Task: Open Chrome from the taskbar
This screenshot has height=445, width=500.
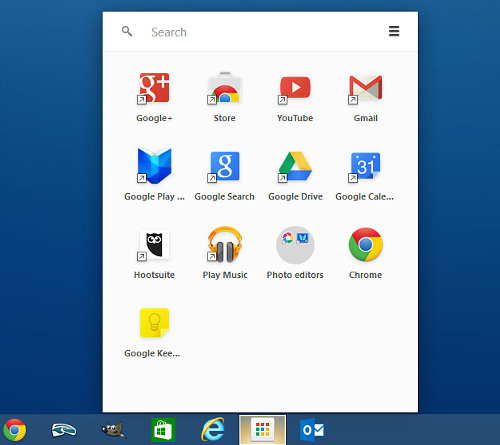Action: pyautogui.click(x=15, y=430)
